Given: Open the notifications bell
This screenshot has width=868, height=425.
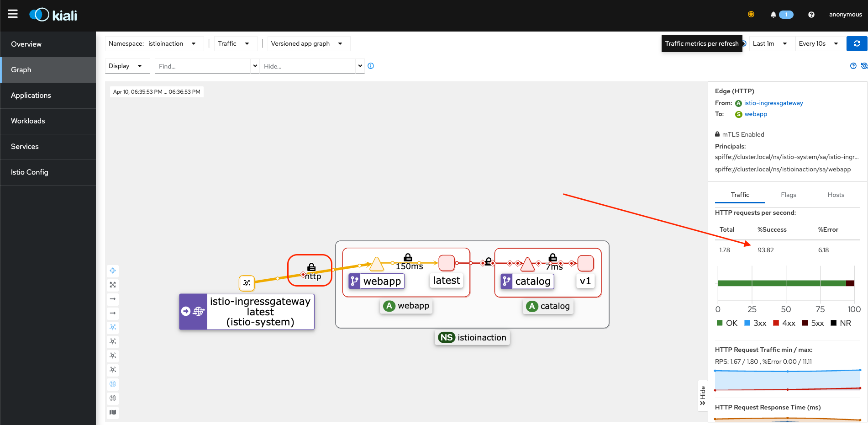Looking at the screenshot, I should point(773,15).
